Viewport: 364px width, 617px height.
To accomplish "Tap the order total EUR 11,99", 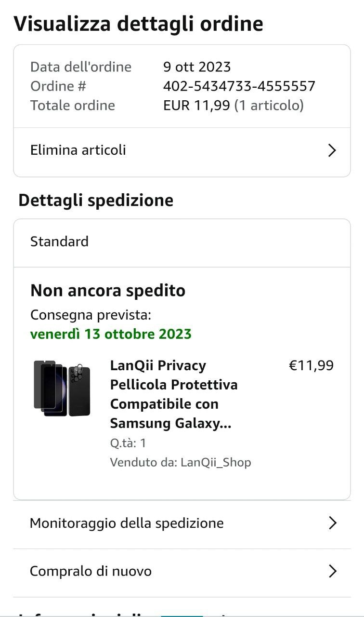I will 196,106.
